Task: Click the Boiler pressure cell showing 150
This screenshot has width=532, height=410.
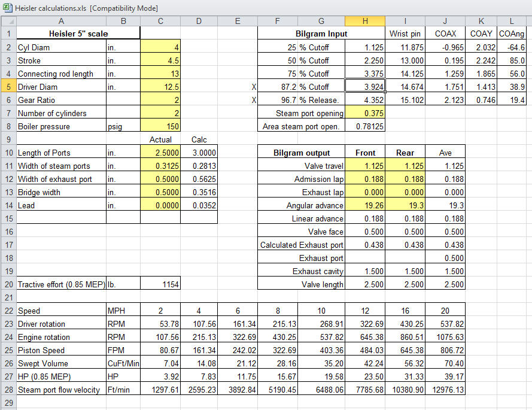Action: coord(160,126)
